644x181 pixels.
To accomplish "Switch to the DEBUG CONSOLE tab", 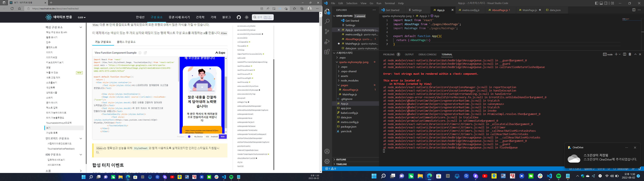I will pos(427,54).
